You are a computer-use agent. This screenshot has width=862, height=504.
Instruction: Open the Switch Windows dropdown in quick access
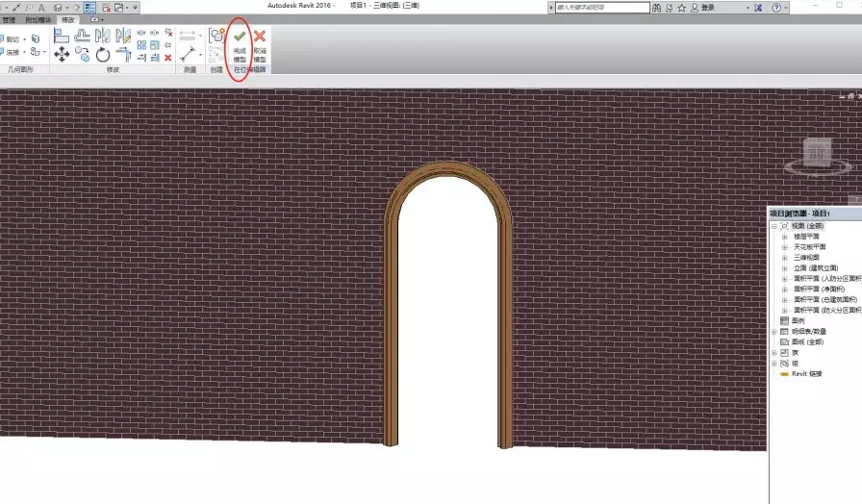click(127, 8)
